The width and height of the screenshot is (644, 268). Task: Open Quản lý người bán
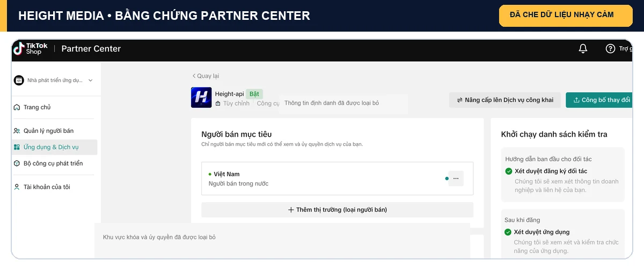point(48,131)
